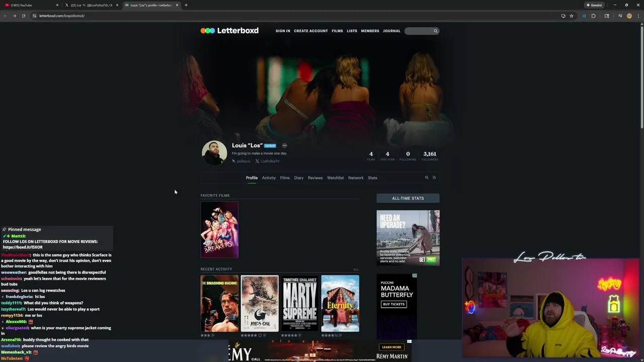Open the Watchlist profile tab
Image resolution: width=644 pixels, height=362 pixels.
pyautogui.click(x=336, y=177)
